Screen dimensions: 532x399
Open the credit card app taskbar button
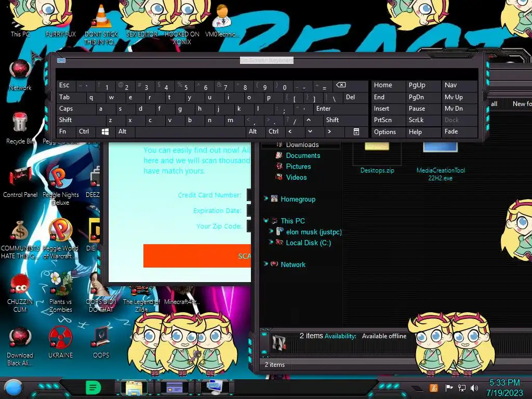[x=175, y=388]
